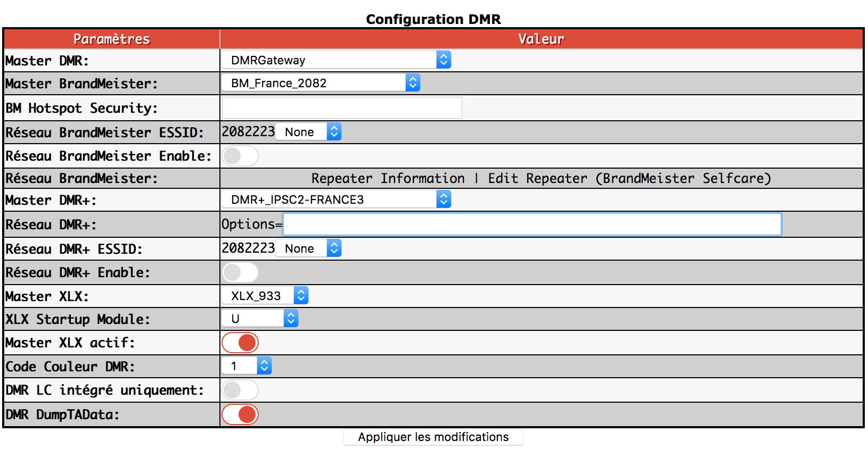Click the Master DMR+: label

(51, 200)
